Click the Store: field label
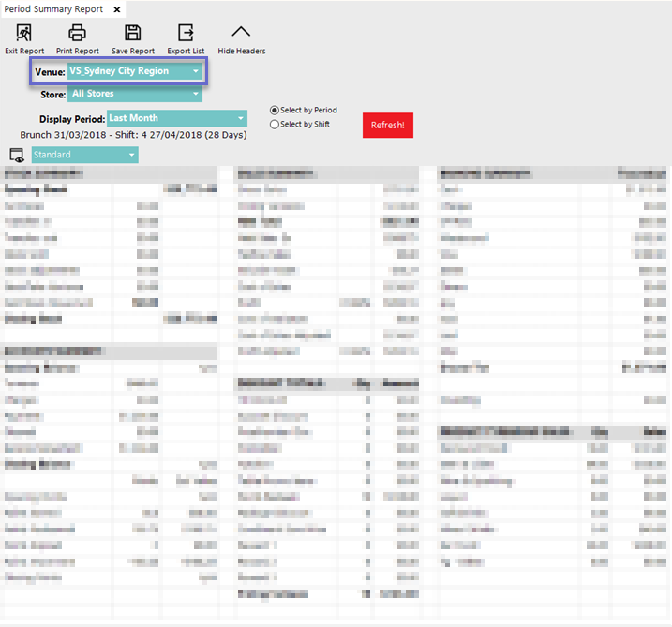672x627 pixels. [52, 95]
